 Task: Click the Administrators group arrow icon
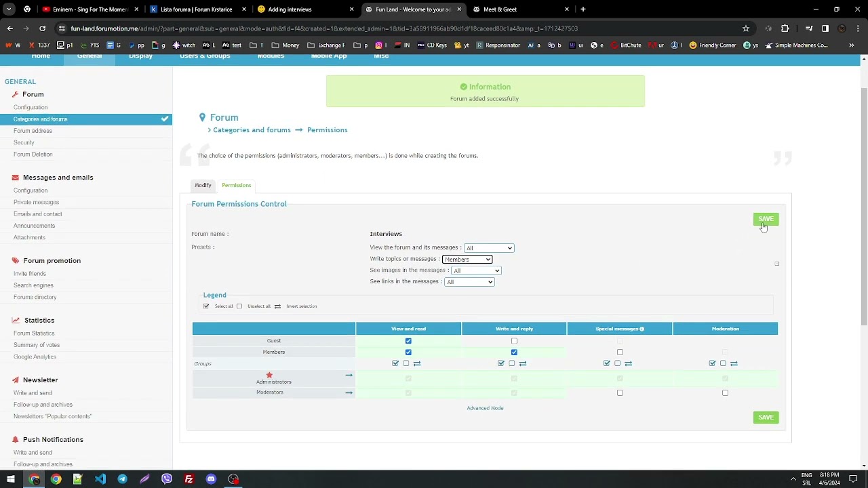(x=349, y=375)
